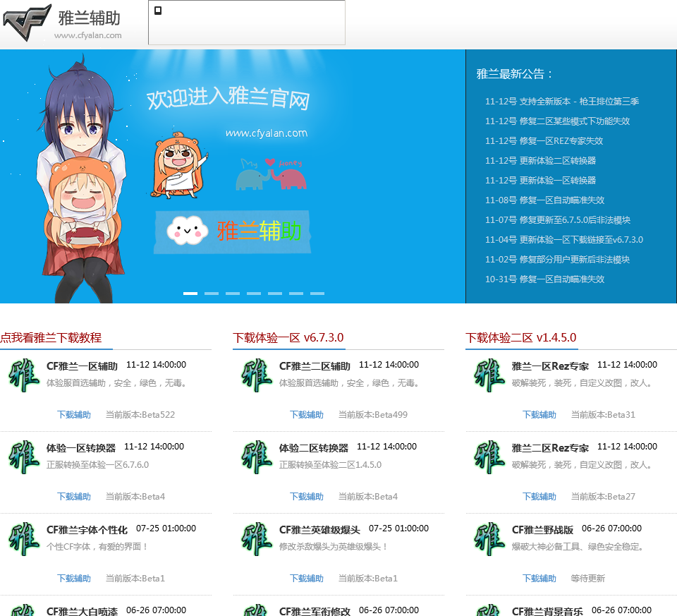Image resolution: width=677 pixels, height=616 pixels.
Task: Open announcement 修复更新至6.7.5.0后非法模块
Action: [x=558, y=220]
